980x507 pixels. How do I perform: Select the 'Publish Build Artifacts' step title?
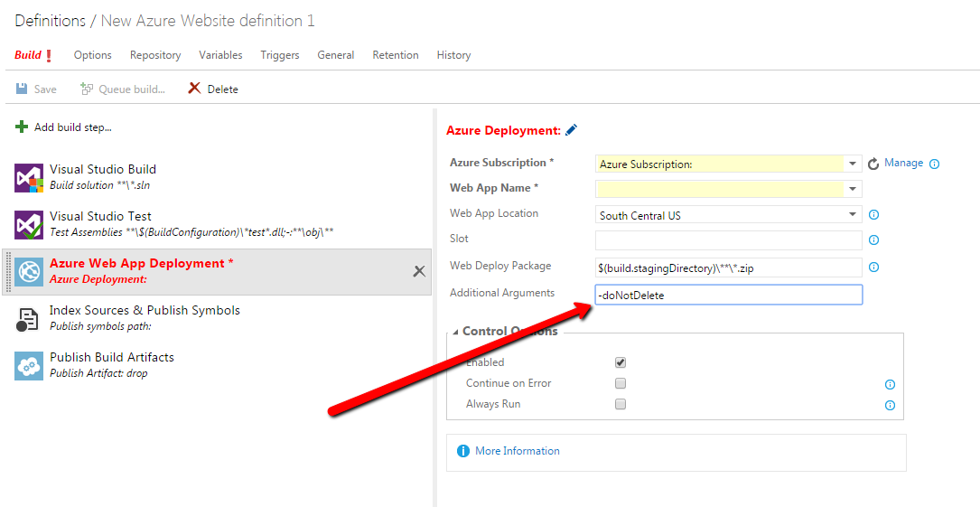pyautogui.click(x=112, y=357)
